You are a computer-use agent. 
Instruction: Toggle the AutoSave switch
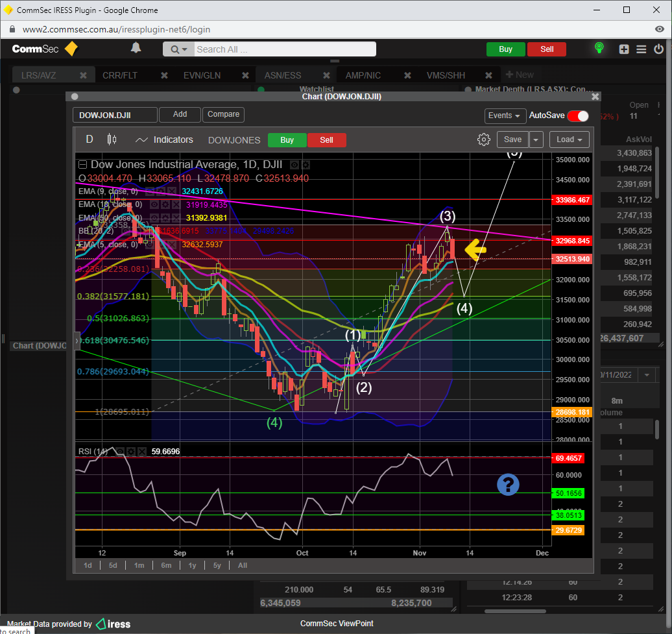pos(577,116)
